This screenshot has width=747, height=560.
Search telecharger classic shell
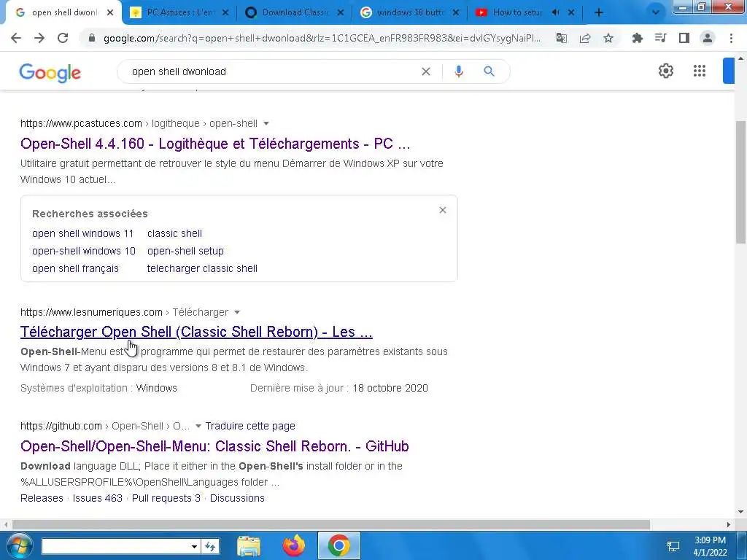click(202, 268)
